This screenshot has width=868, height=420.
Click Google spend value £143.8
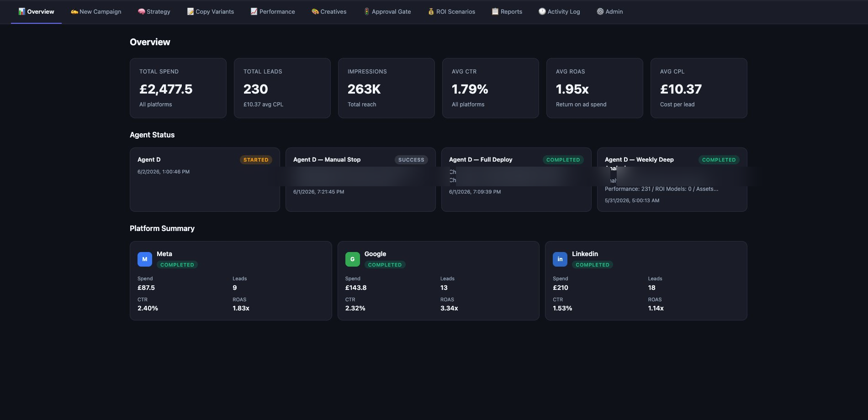[356, 288]
